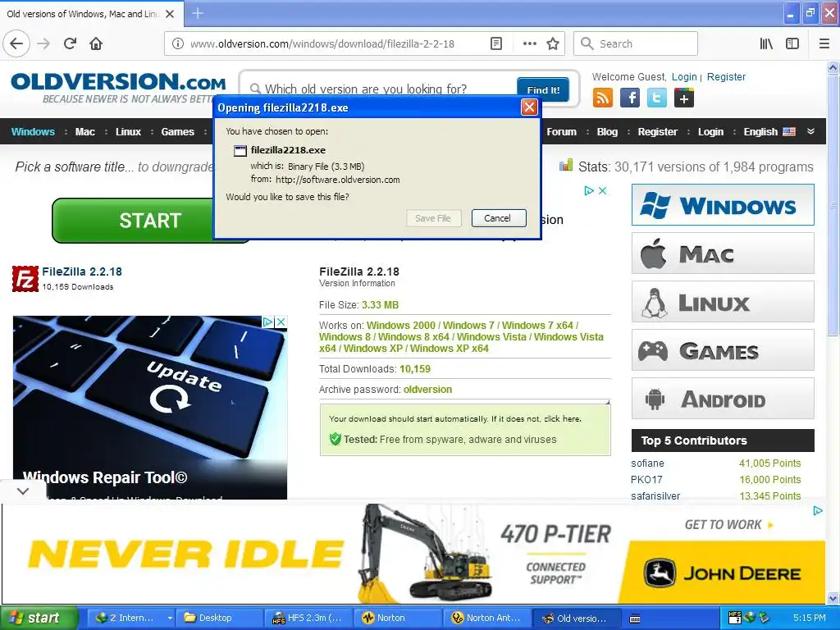Screen dimensions: 840x630
Task: Click AdChoices icon on John Deere ad
Action: [818, 510]
